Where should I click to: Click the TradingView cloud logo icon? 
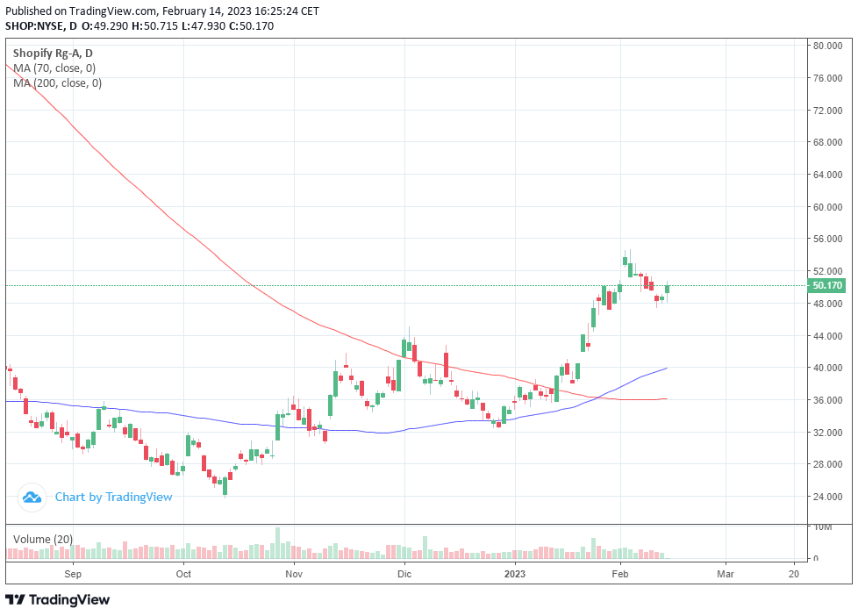pos(32,498)
